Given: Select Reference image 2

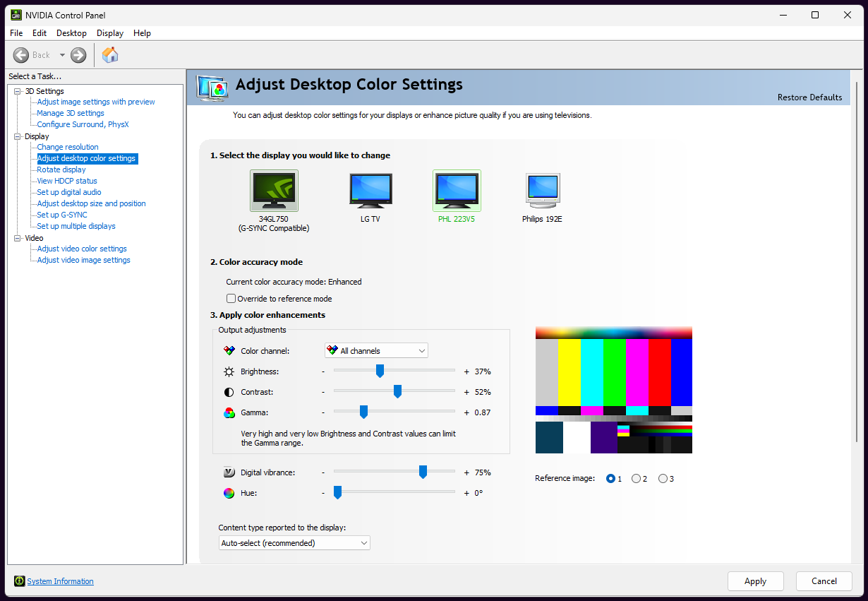Looking at the screenshot, I should pyautogui.click(x=637, y=478).
